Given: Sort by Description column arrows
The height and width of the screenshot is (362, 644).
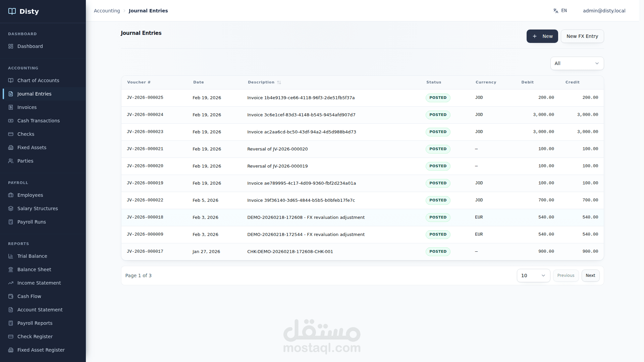Looking at the screenshot, I should (x=279, y=82).
